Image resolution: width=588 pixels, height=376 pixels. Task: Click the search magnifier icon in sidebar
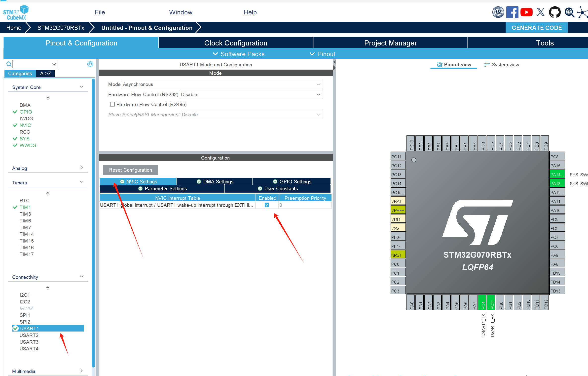9,64
